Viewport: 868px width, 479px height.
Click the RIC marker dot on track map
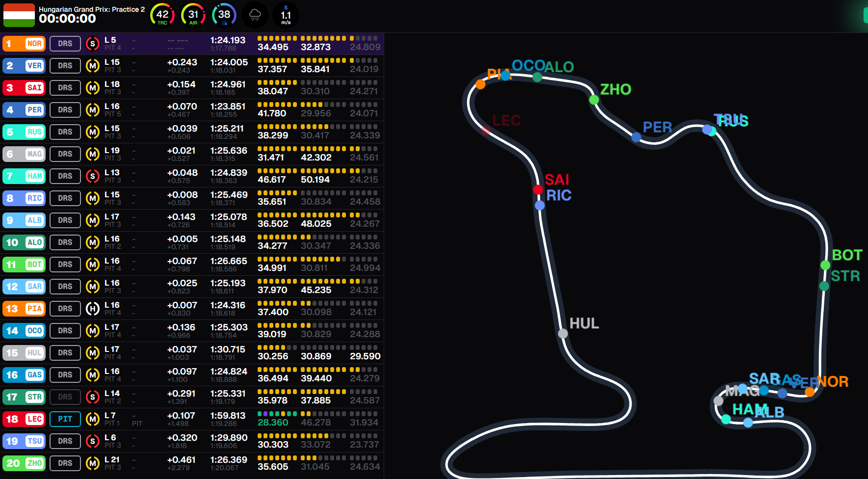[x=540, y=205]
